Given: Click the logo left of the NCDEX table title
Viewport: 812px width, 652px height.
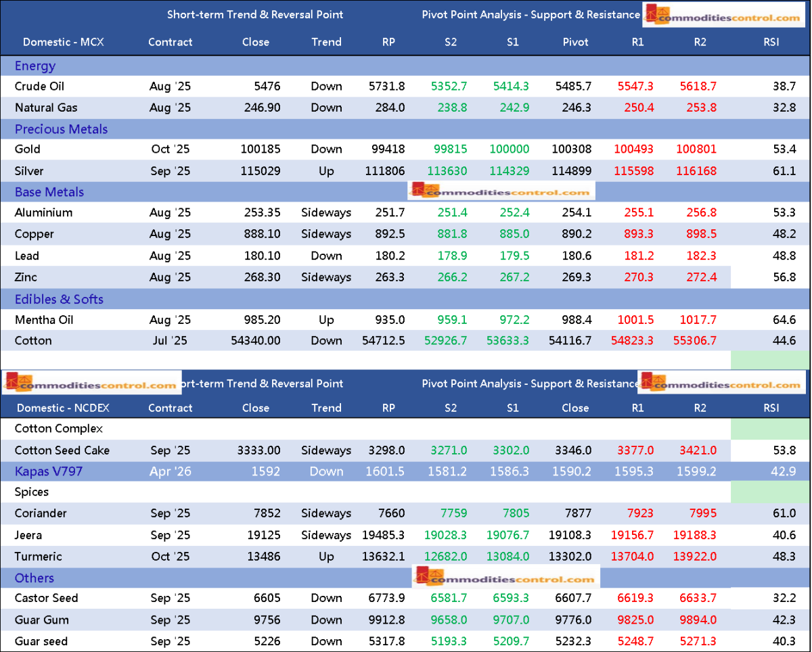Looking at the screenshot, I should pyautogui.click(x=91, y=383).
